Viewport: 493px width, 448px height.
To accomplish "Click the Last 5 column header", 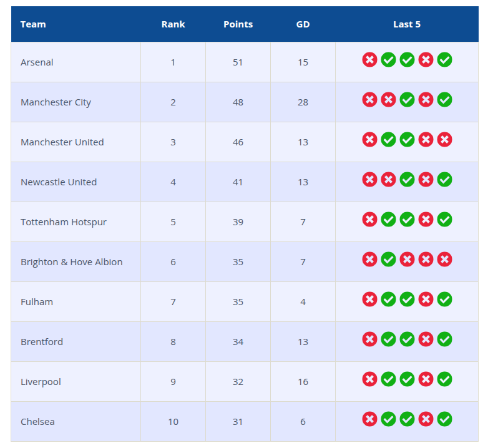I will coord(407,24).
